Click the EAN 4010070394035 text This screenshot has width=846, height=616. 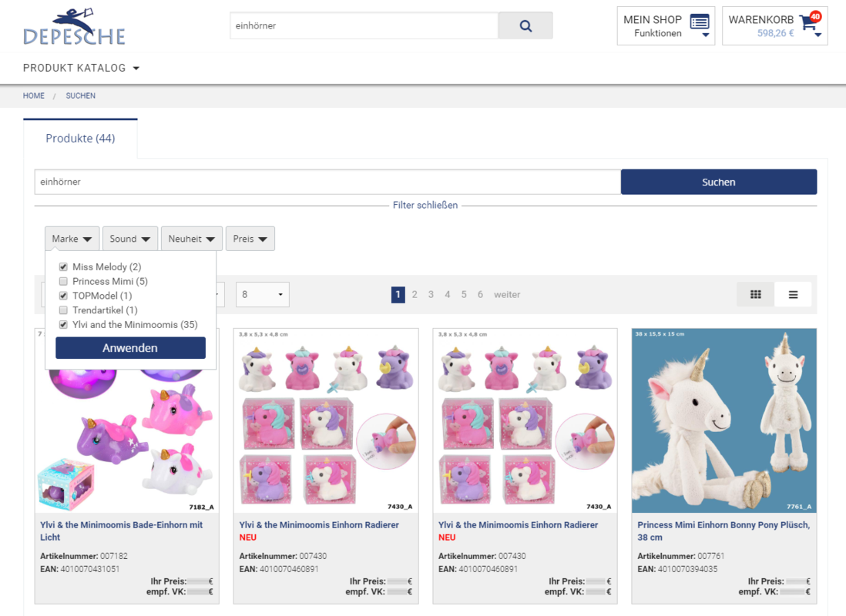(x=678, y=569)
